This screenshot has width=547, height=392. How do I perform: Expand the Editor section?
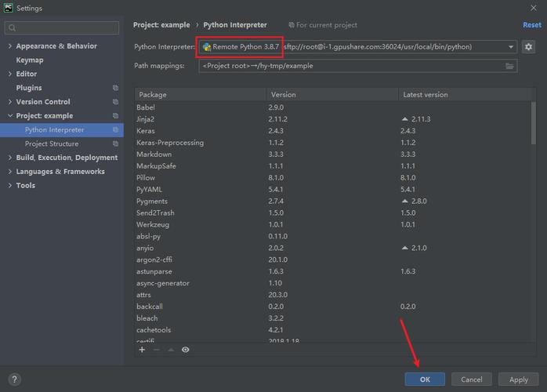point(9,74)
